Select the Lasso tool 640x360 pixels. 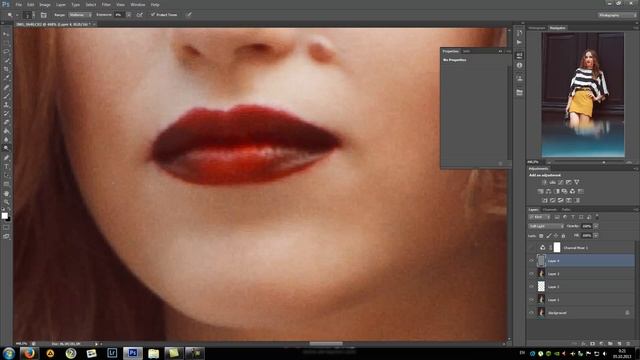point(6,52)
